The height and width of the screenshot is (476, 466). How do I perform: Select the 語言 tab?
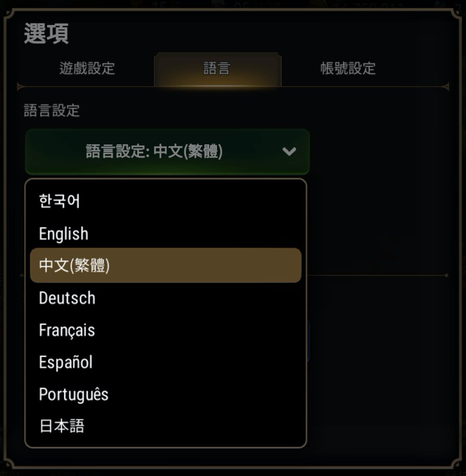(217, 68)
